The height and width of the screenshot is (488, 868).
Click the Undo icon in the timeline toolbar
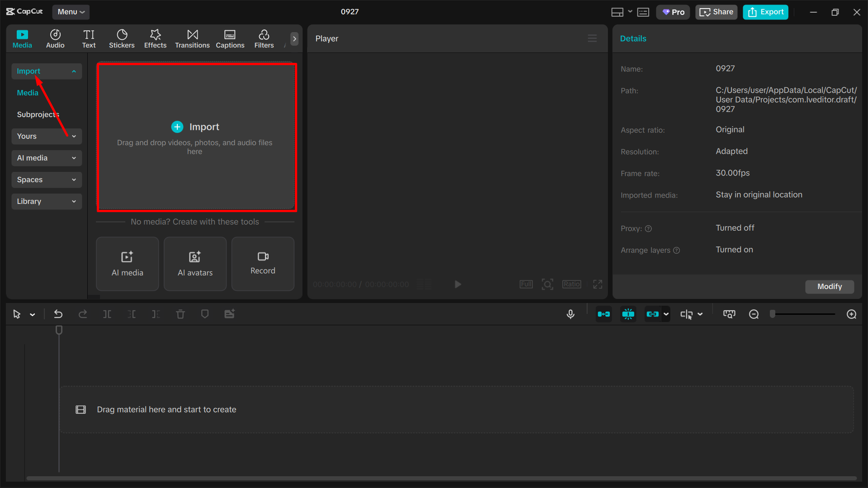tap(58, 314)
